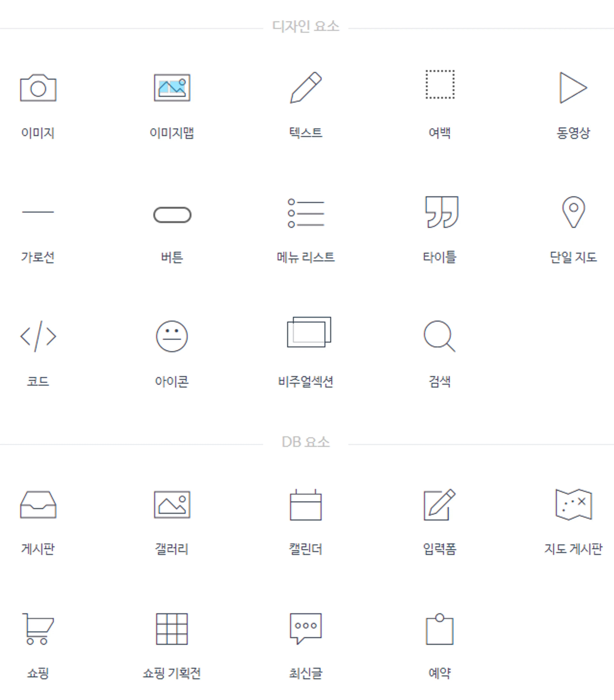Image resolution: width=614 pixels, height=700 pixels.
Task: Click the 아이콘 label
Action: tap(172, 381)
